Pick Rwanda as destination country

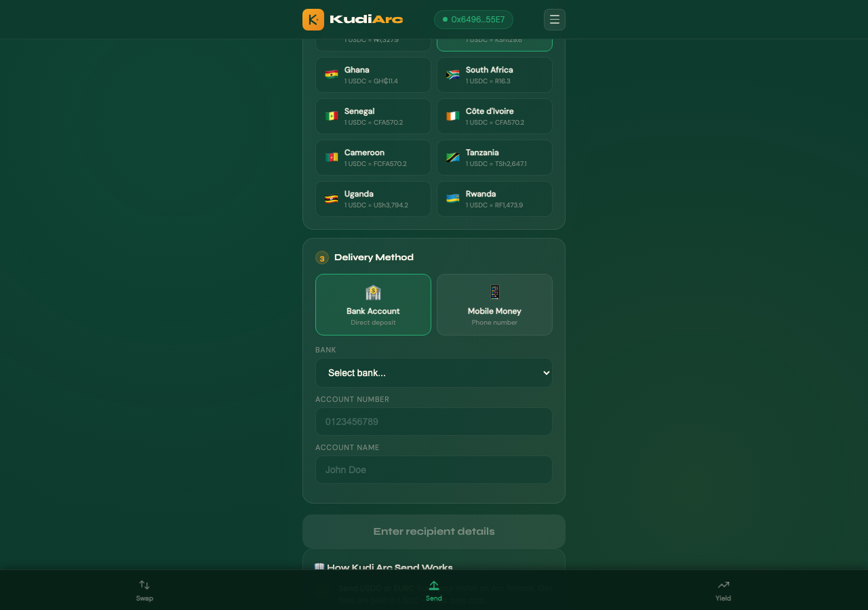click(494, 199)
